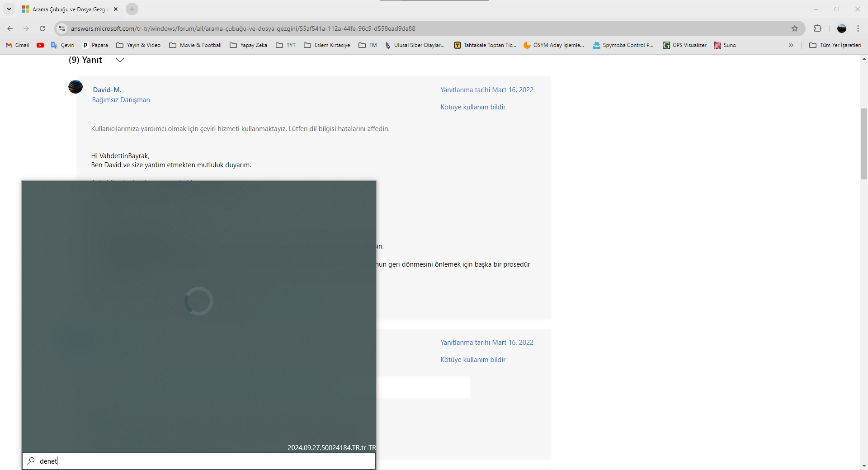Open the Yayın & Video bookmark folder

click(138, 45)
